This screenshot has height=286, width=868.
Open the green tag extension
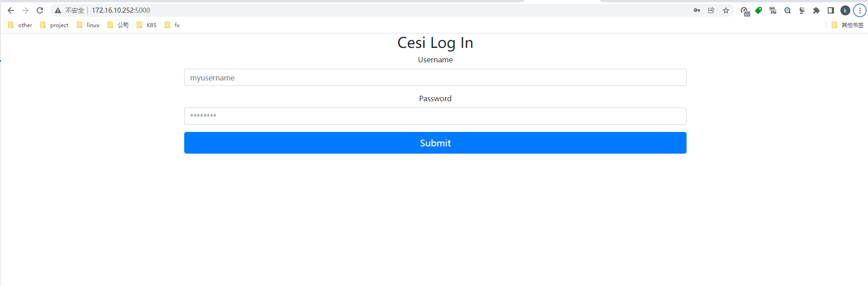click(758, 10)
